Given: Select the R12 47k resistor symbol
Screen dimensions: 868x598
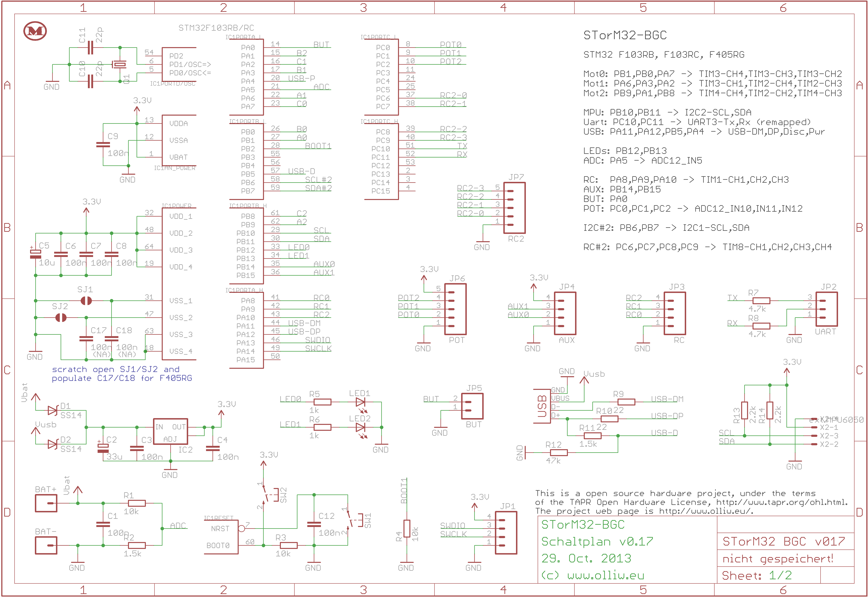Looking at the screenshot, I should tap(559, 453).
